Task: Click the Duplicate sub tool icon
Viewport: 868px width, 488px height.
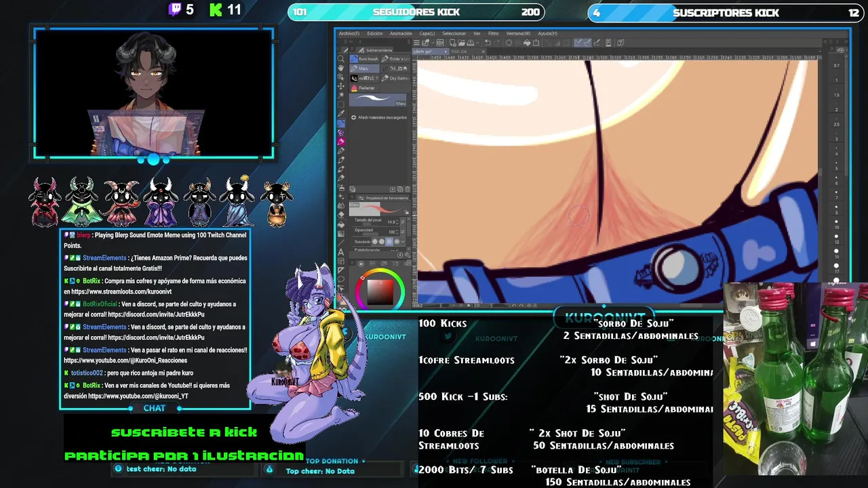Action: coord(400,189)
